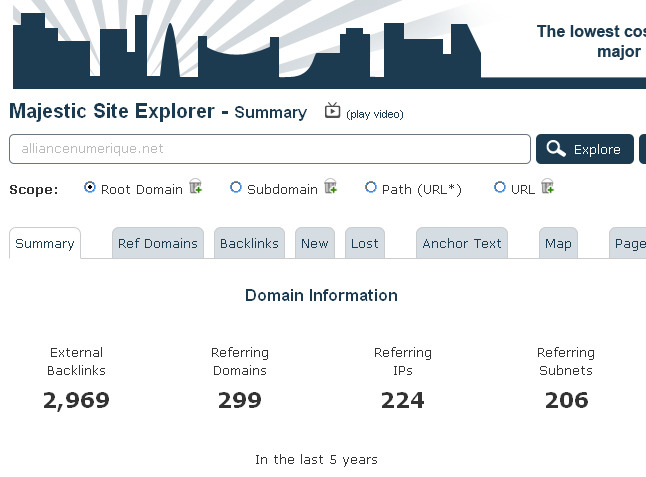This screenshot has height=477, width=646.
Task: Add Subdomain to bucket icon
Action: click(330, 186)
